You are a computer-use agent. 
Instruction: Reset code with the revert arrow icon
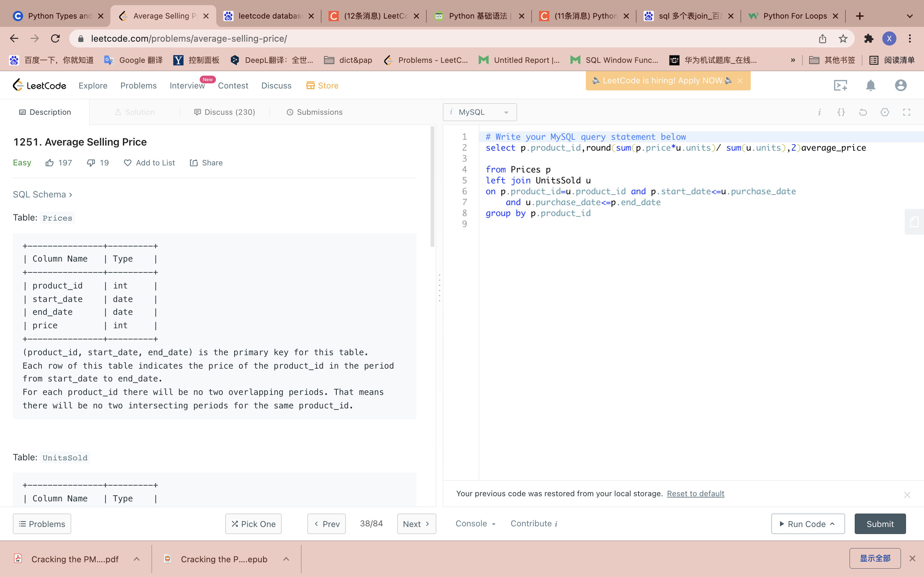[863, 112]
